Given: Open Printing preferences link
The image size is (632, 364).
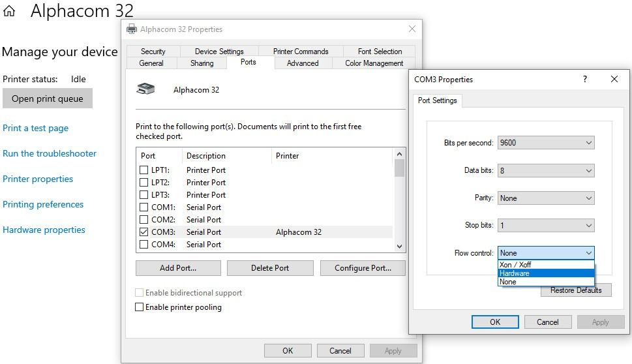Looking at the screenshot, I should pos(43,204).
